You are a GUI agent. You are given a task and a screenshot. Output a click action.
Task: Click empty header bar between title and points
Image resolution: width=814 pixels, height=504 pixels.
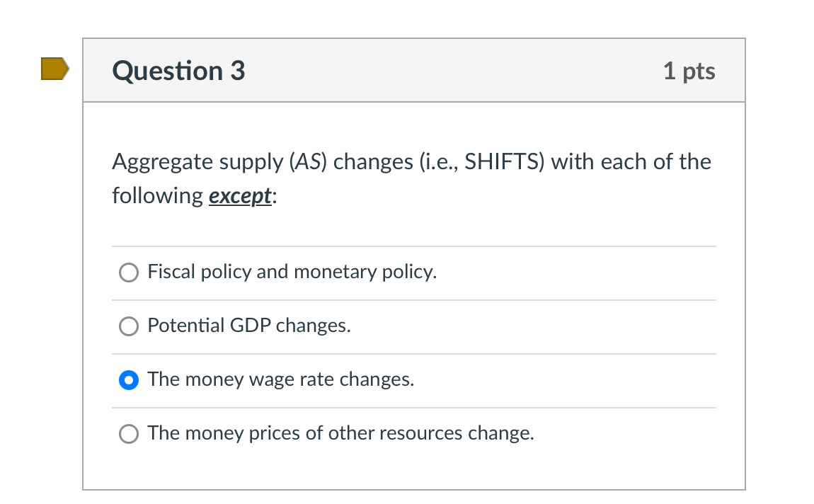(x=453, y=71)
